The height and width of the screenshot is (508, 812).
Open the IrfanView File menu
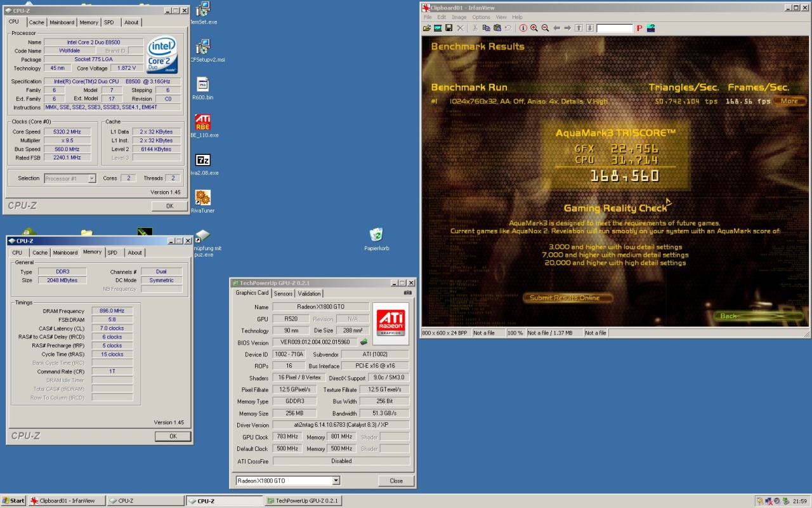point(428,17)
